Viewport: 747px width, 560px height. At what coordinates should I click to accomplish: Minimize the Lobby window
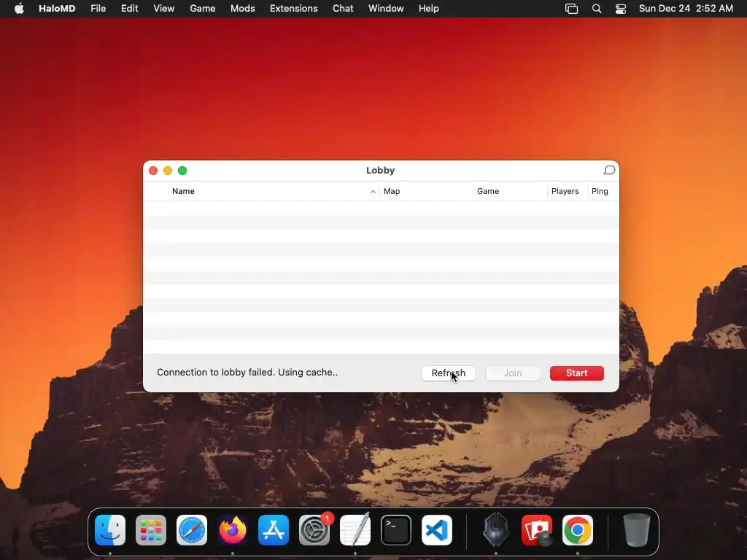tap(168, 171)
